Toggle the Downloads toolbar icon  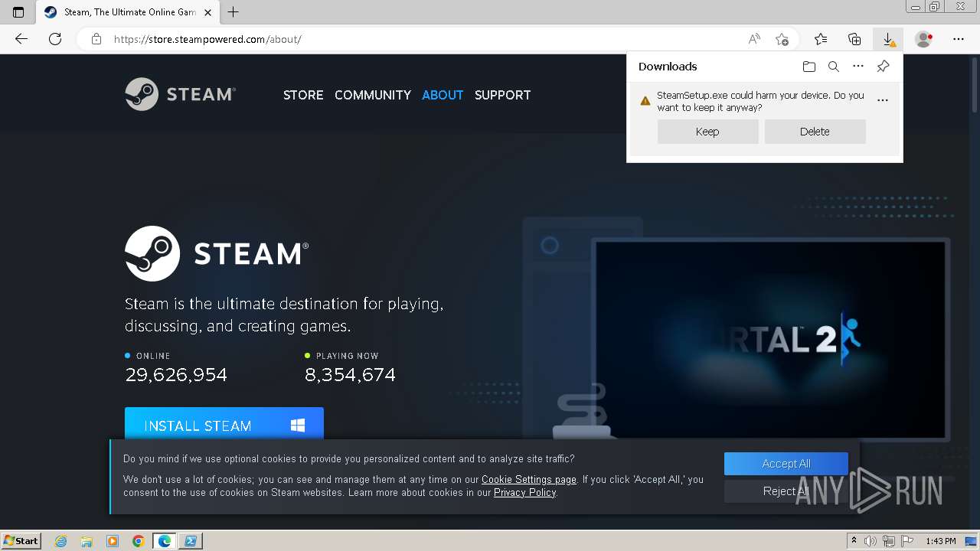pos(888,39)
